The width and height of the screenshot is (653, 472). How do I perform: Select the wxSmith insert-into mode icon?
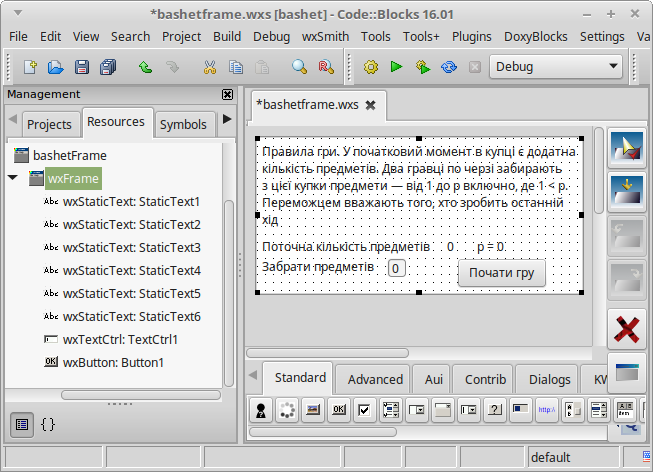[x=627, y=192]
